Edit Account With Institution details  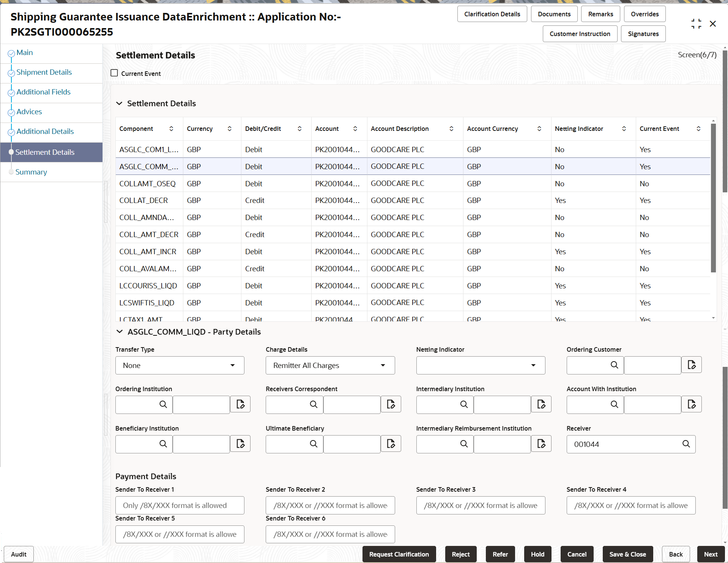692,404
